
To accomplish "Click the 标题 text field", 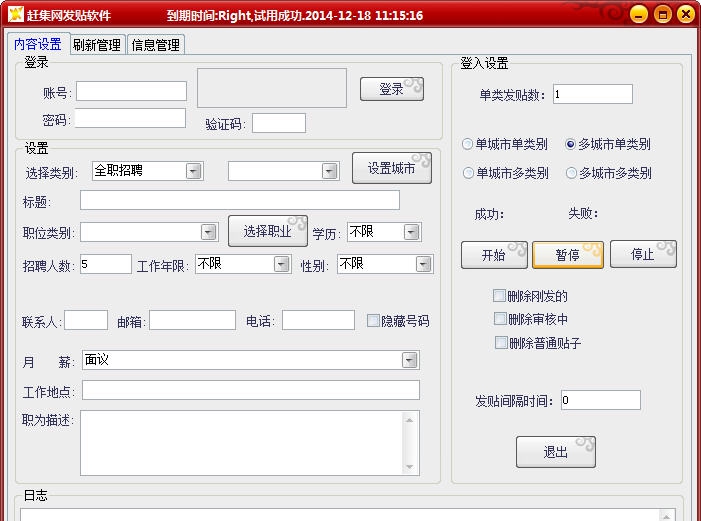I will [x=240, y=200].
